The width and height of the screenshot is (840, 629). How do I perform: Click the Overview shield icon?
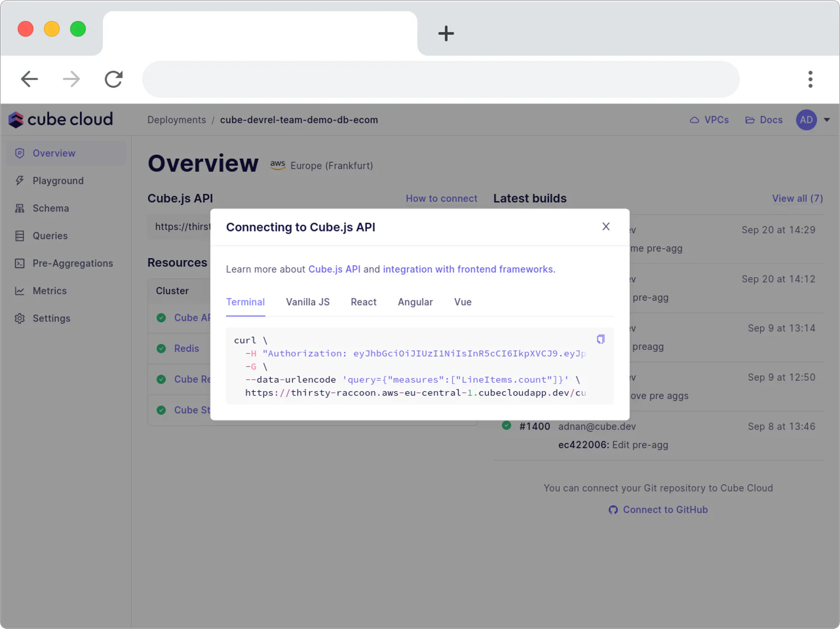(x=19, y=153)
